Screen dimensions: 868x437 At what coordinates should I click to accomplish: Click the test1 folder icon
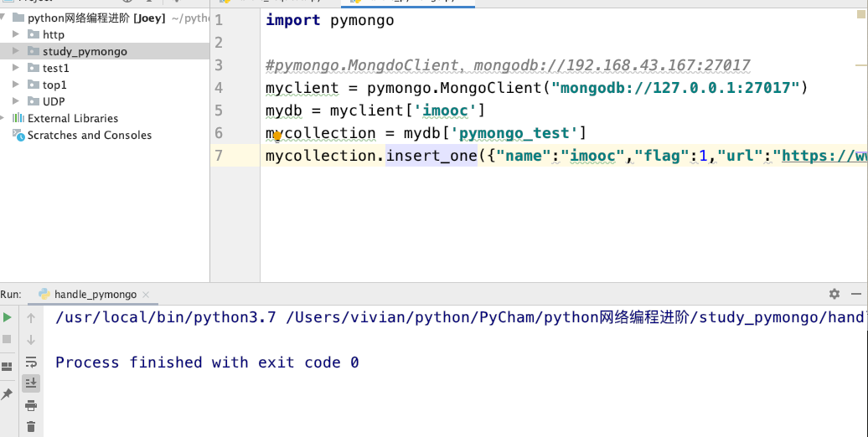[x=34, y=68]
